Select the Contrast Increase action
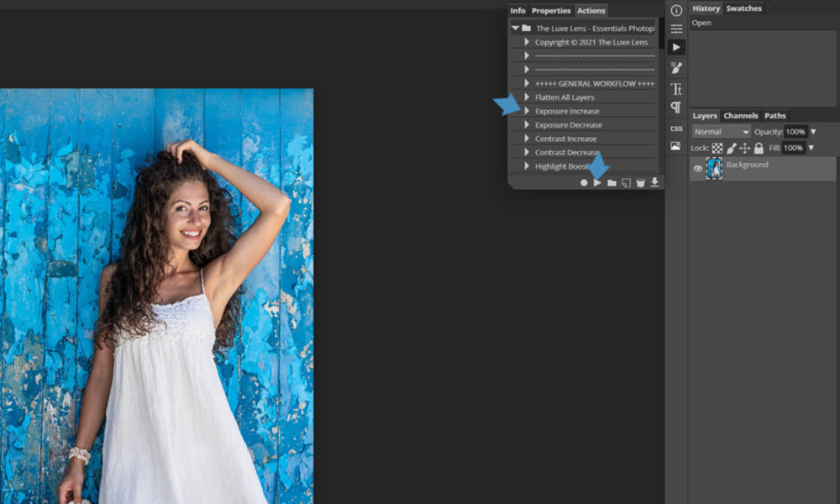Image resolution: width=840 pixels, height=504 pixels. [565, 139]
